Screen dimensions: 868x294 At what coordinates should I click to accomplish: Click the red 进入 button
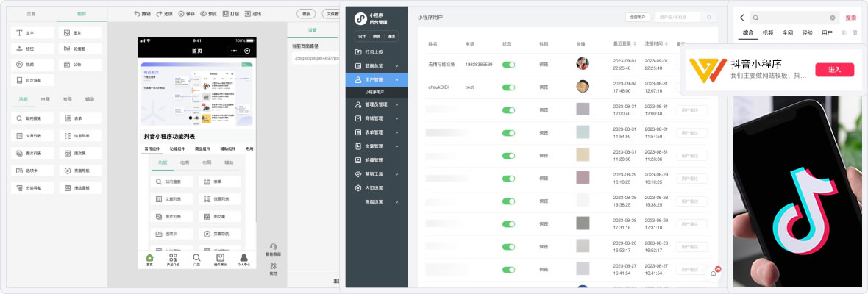point(834,70)
